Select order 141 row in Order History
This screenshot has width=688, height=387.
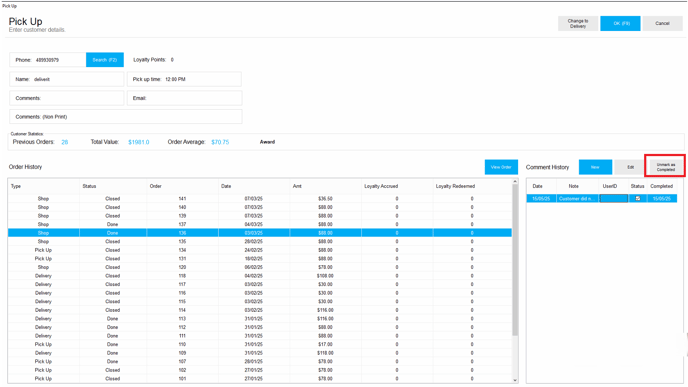(x=260, y=199)
